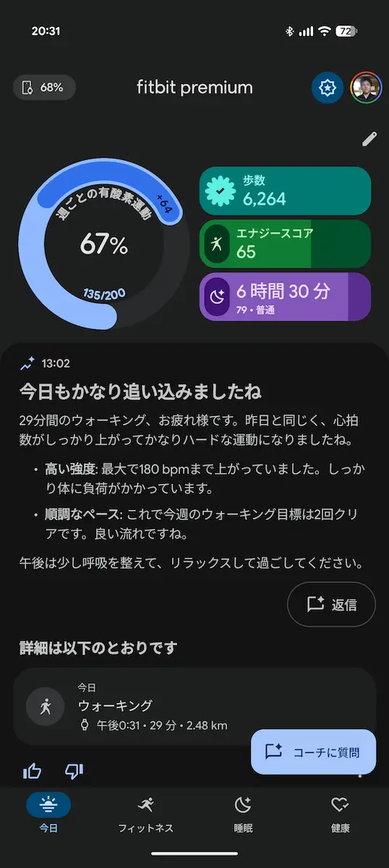Tap the 返信 reply button
This screenshot has width=389, height=868.
pos(331,605)
